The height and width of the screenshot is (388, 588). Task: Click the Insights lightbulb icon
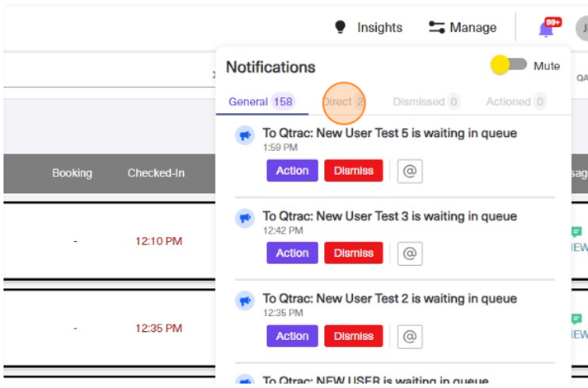click(x=340, y=27)
